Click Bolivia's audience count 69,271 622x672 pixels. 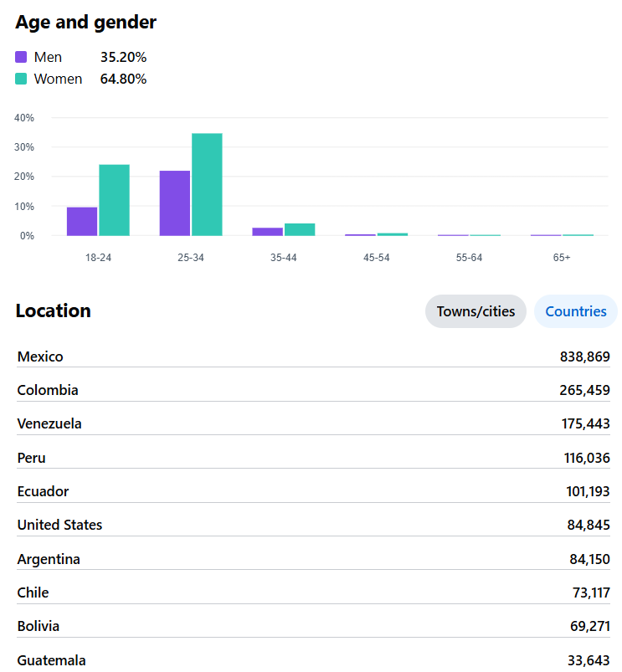point(588,626)
